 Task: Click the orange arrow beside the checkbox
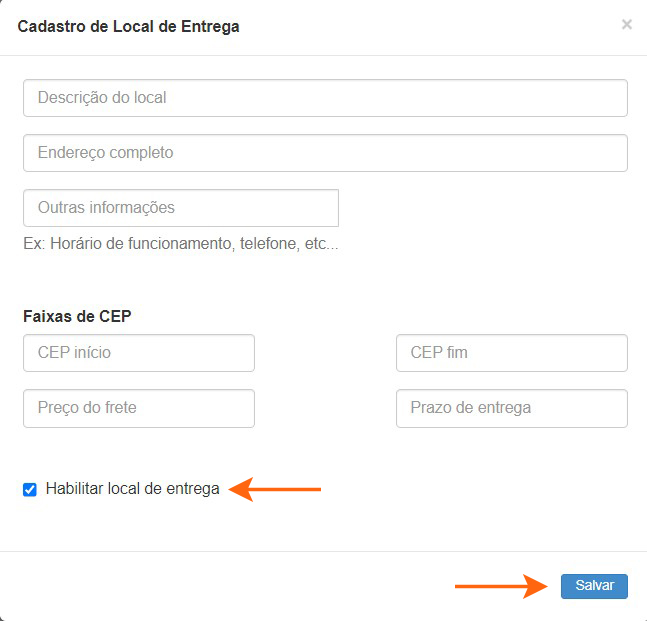coord(275,489)
